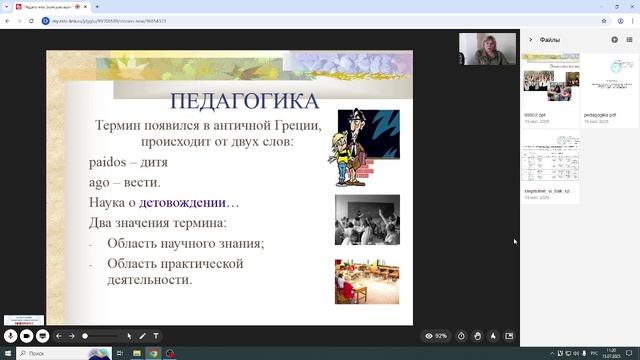Click the browser back button
Screen dimensions: 640x360
[7, 21]
